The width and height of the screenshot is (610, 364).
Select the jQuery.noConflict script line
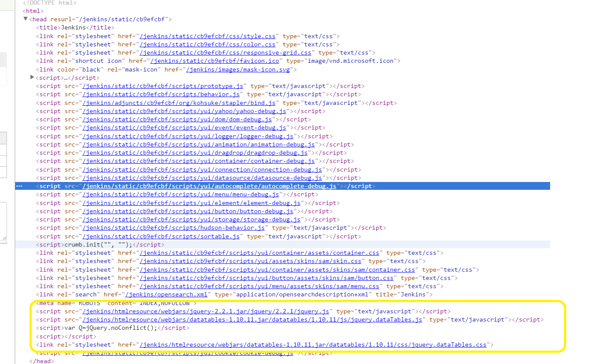(x=112, y=328)
